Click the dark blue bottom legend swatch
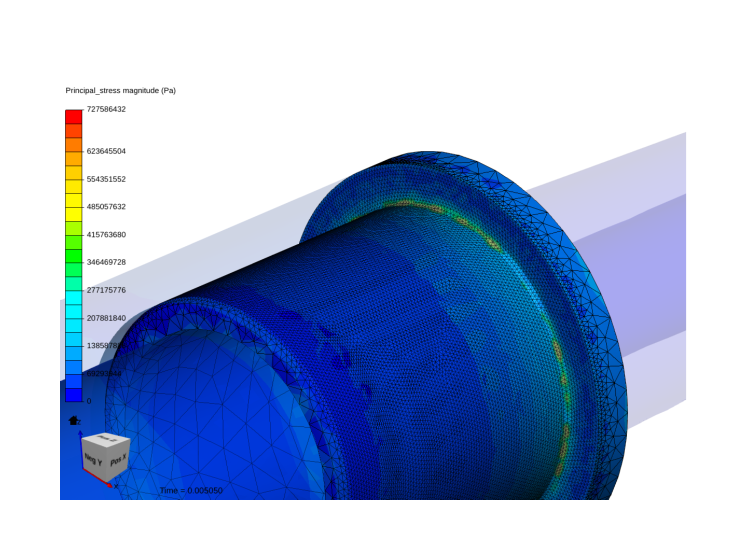The width and height of the screenshot is (747, 560). (74, 395)
